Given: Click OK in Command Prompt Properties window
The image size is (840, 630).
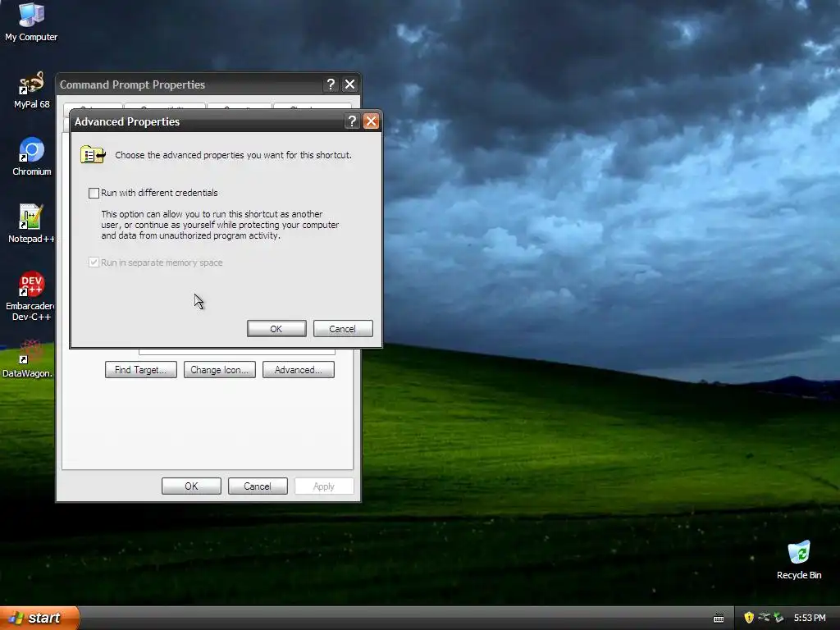Looking at the screenshot, I should pos(191,486).
